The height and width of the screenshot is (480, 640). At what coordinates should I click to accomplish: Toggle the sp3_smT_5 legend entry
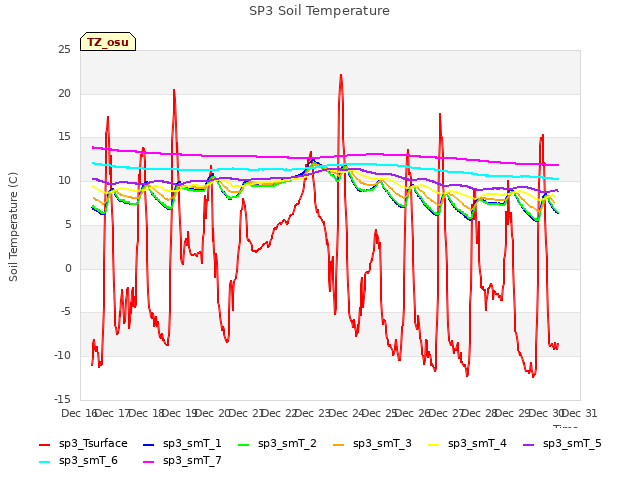tap(562, 443)
